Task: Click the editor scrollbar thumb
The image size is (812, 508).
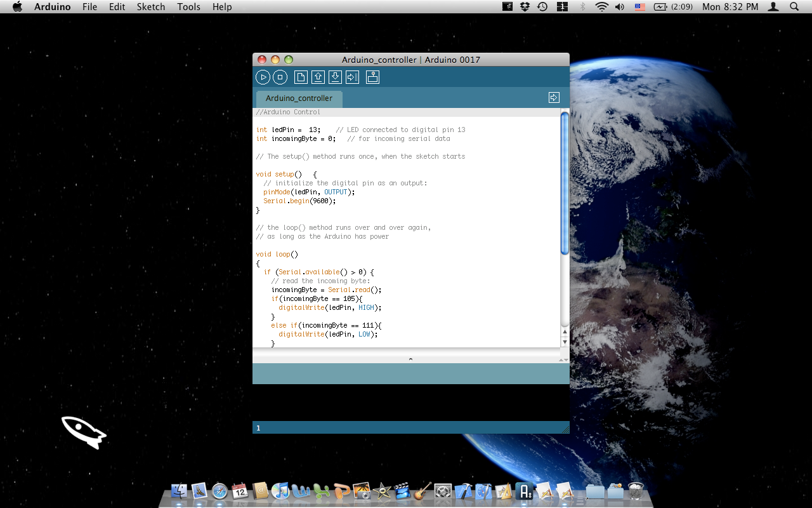Action: 565,184
